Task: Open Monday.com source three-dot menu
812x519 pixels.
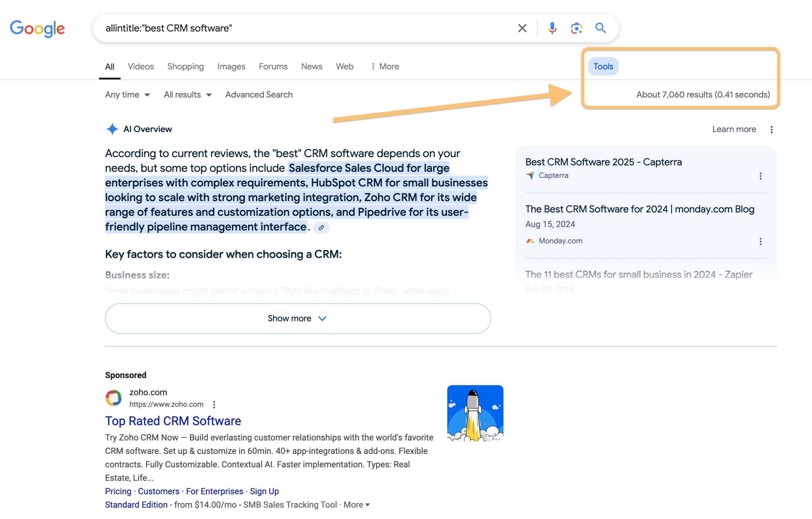Action: (760, 241)
